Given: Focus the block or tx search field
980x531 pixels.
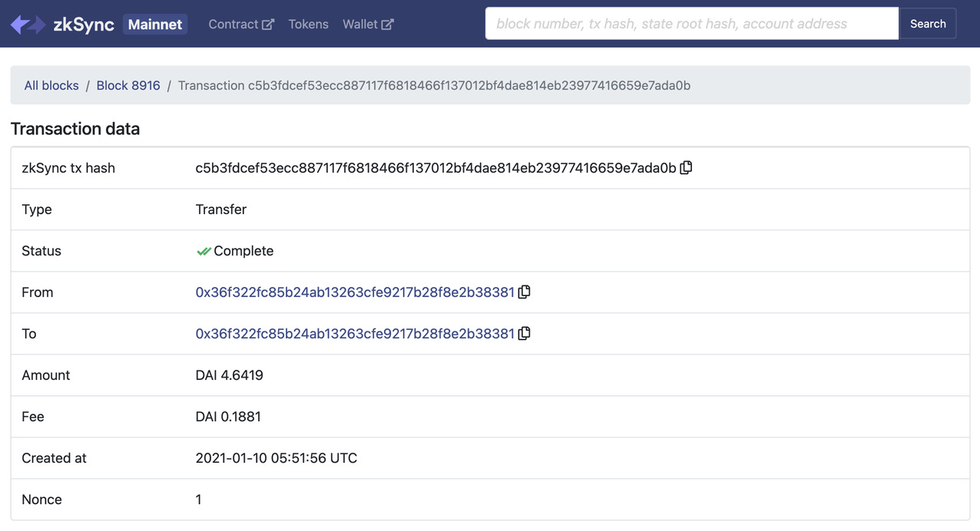Looking at the screenshot, I should pos(692,24).
